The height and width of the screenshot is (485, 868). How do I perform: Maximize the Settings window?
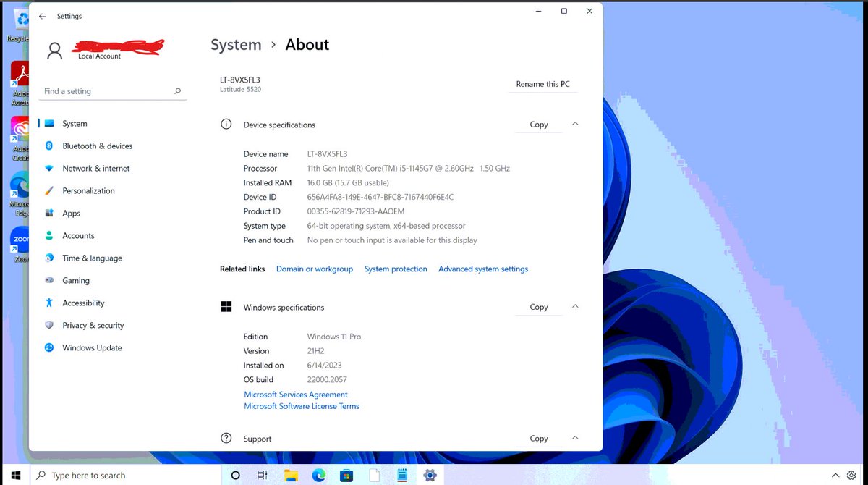pyautogui.click(x=563, y=11)
